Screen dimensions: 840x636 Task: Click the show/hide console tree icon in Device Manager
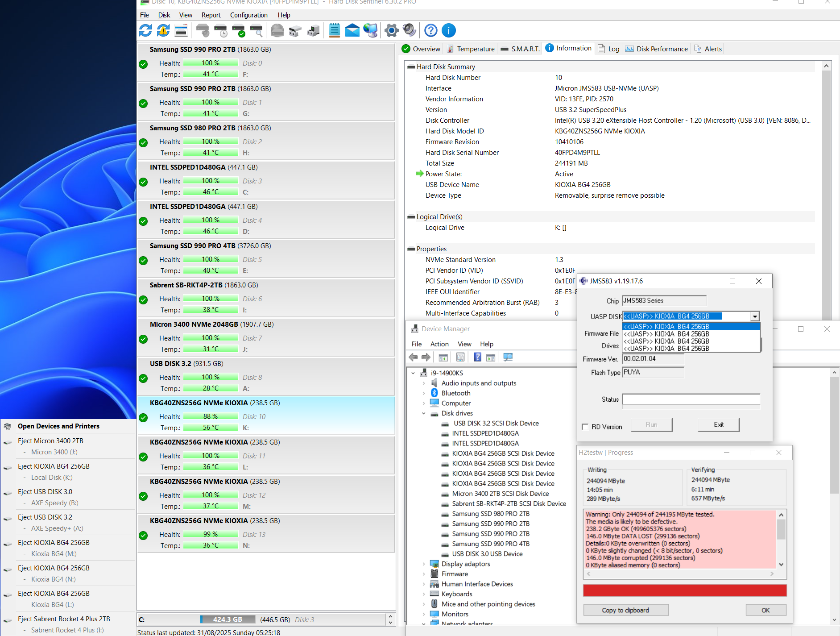pyautogui.click(x=443, y=357)
